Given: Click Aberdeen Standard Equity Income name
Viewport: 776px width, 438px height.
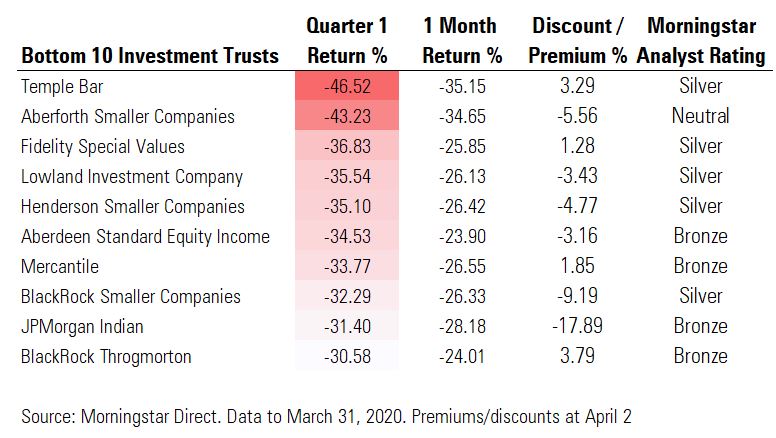Looking at the screenshot, I should click(x=145, y=236).
